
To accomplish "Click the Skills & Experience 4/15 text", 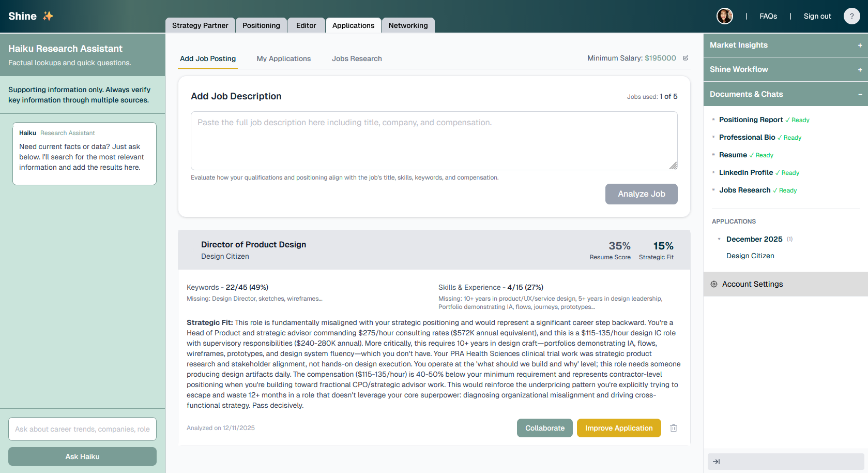I will pos(491,287).
